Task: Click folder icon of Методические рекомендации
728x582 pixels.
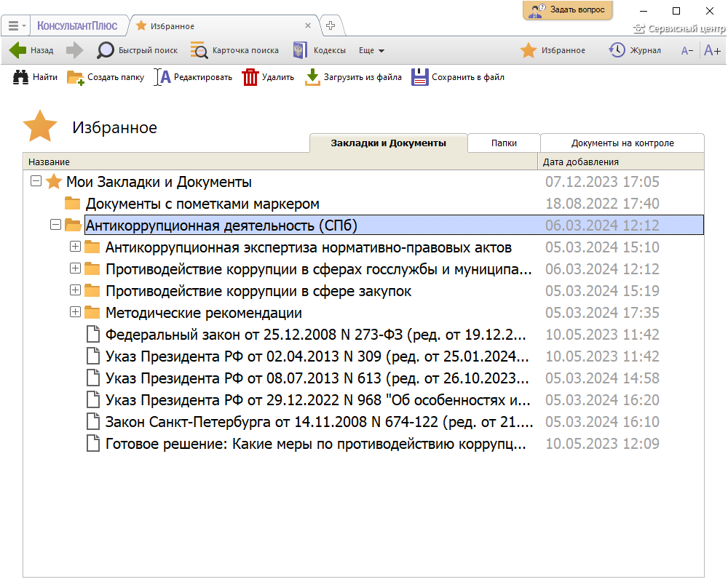Action: point(92,312)
